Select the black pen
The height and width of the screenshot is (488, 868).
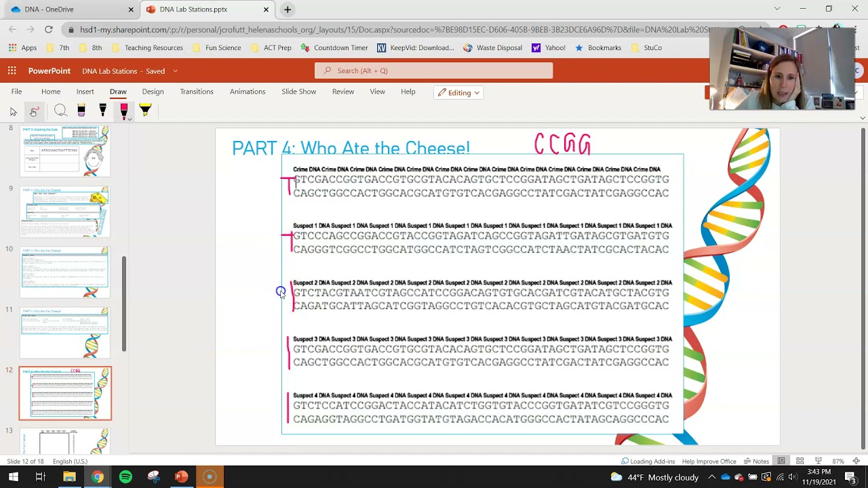pyautogui.click(x=102, y=111)
